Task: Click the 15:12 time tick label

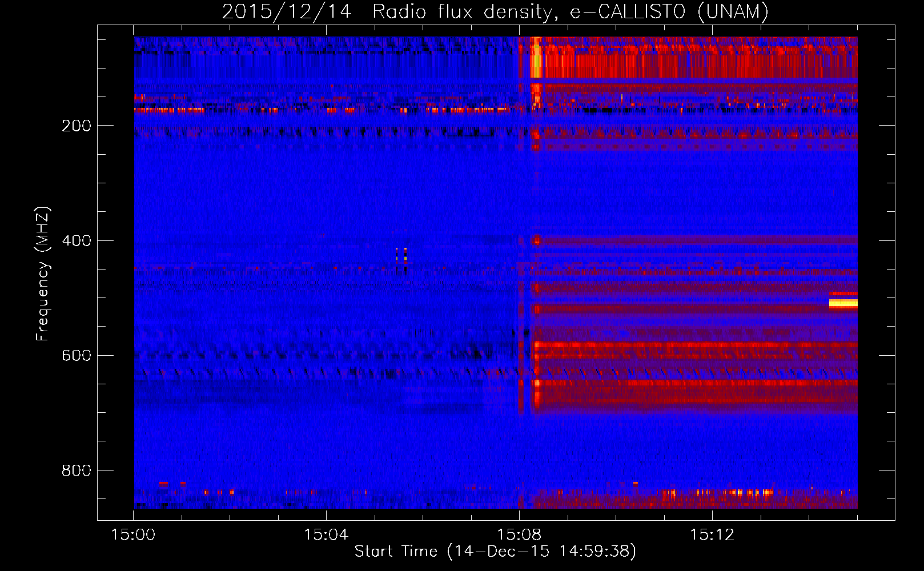Action: point(712,534)
